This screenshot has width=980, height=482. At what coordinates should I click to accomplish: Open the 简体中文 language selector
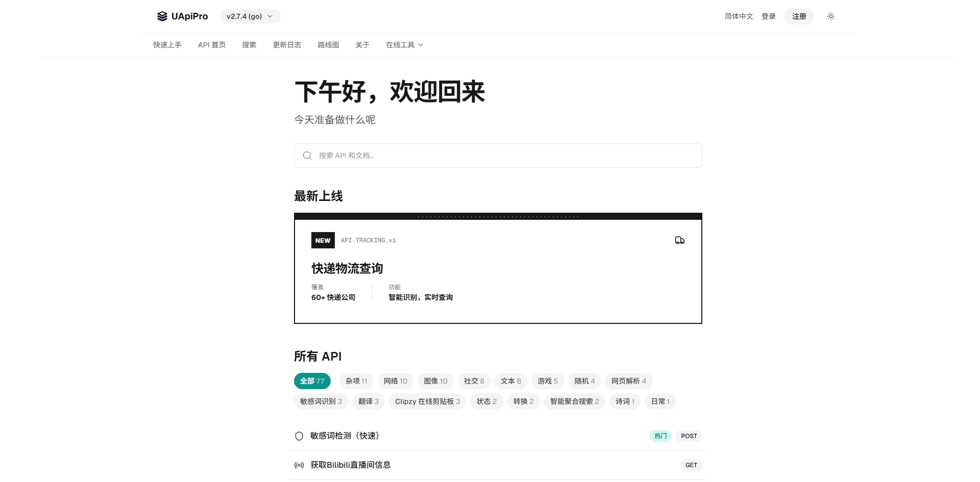[739, 16]
